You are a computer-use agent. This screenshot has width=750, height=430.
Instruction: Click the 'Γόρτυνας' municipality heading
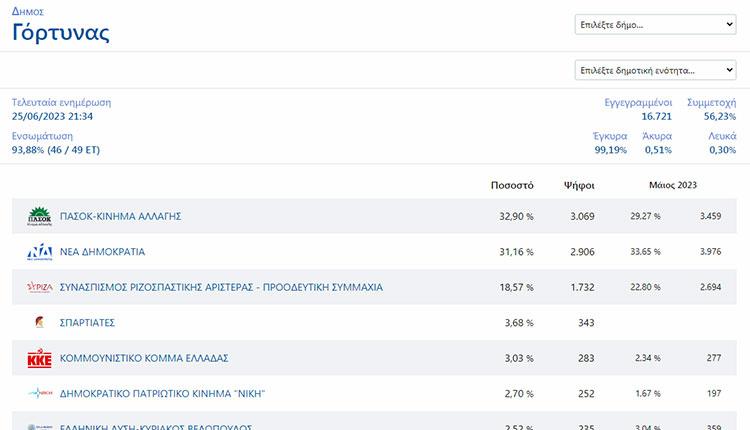61,32
